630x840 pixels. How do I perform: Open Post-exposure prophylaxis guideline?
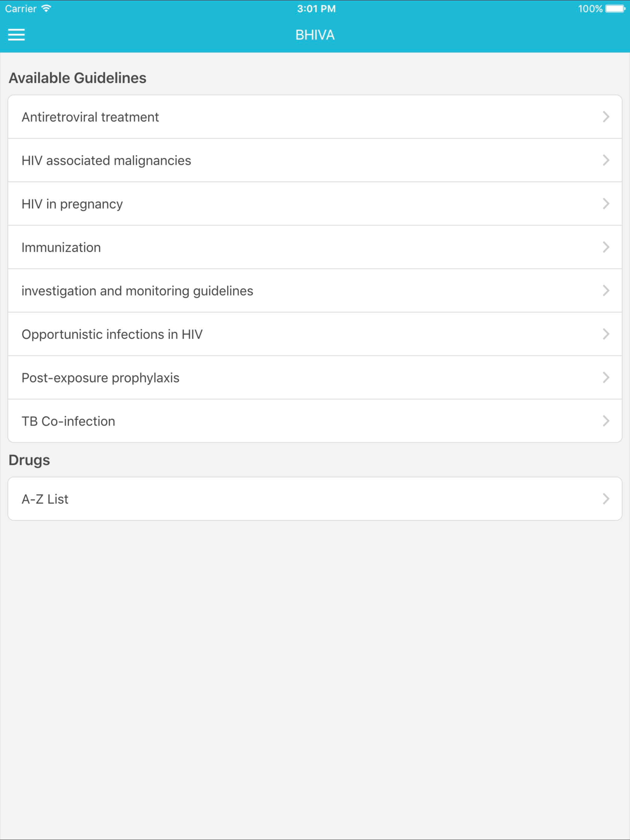point(315,378)
